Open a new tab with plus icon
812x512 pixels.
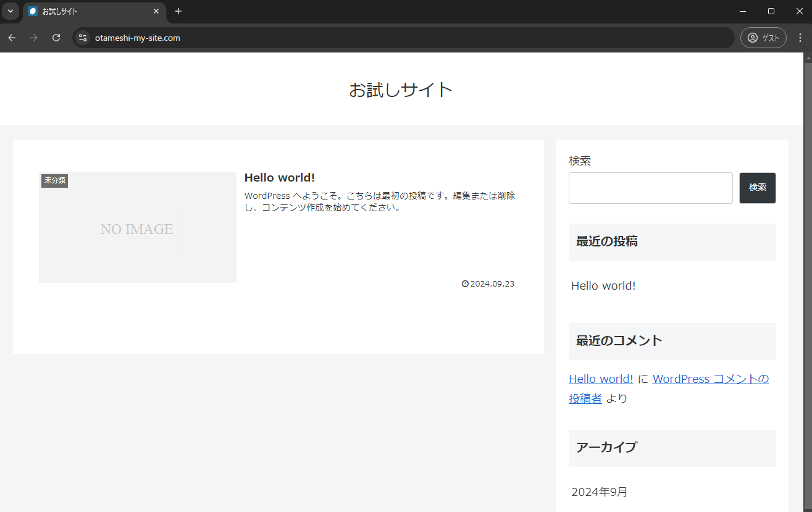point(178,11)
